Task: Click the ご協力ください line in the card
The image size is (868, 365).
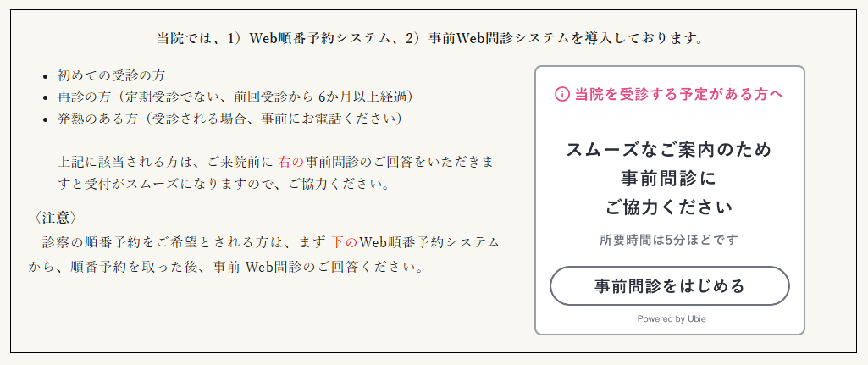Action: 669,208
